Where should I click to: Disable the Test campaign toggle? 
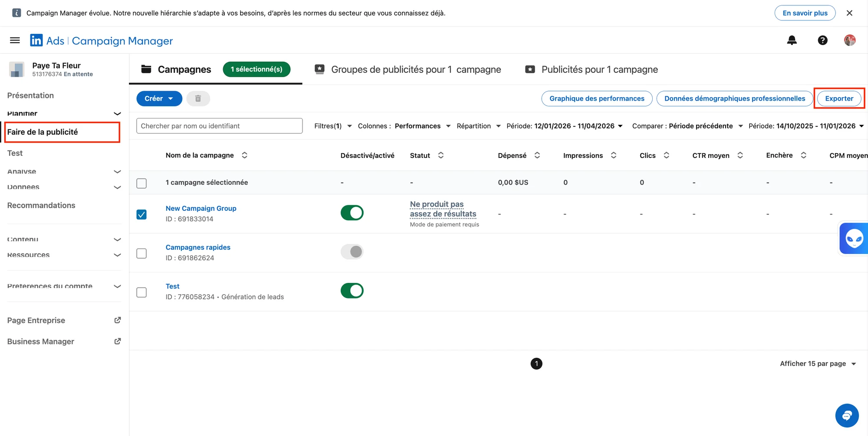tap(352, 291)
